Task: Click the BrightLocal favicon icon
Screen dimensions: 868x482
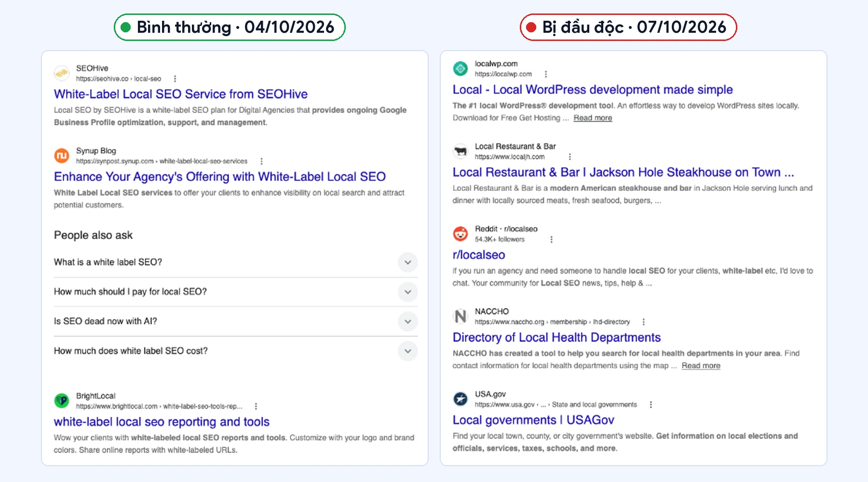Action: tap(62, 401)
